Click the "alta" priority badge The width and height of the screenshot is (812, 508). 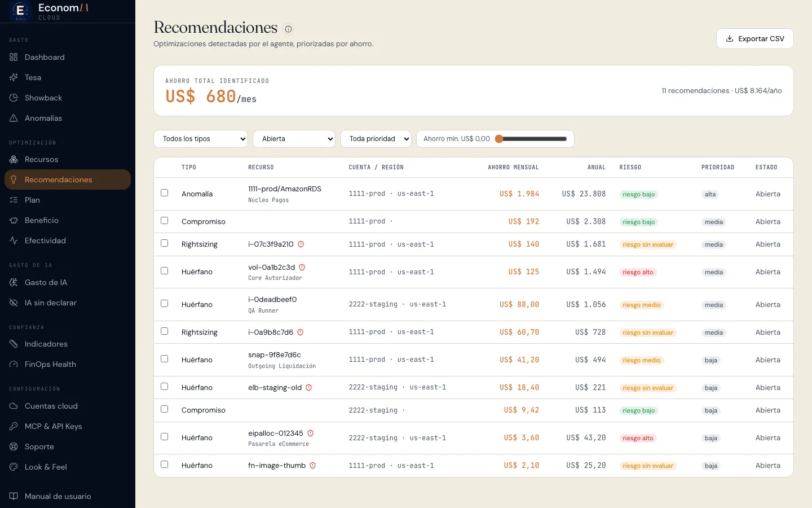[x=710, y=194]
